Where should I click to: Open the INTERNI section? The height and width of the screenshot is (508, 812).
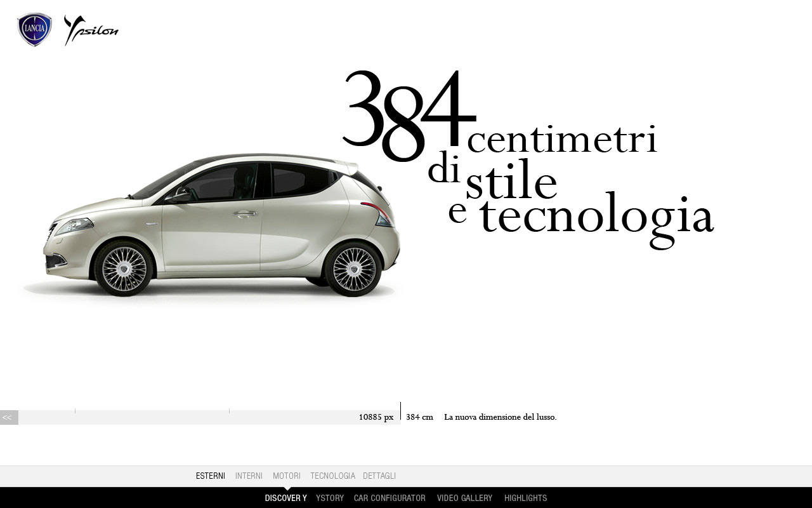249,476
